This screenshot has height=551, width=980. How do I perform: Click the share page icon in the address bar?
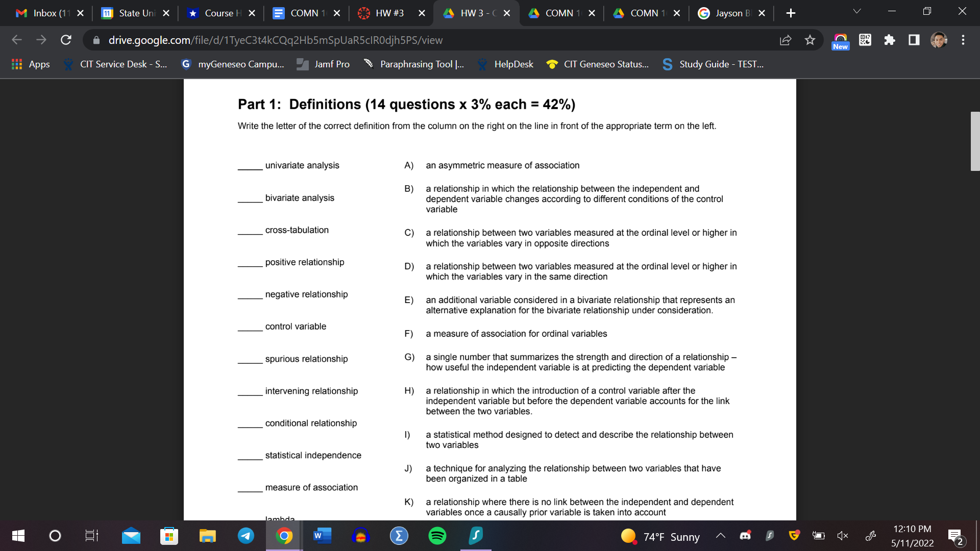click(x=786, y=40)
